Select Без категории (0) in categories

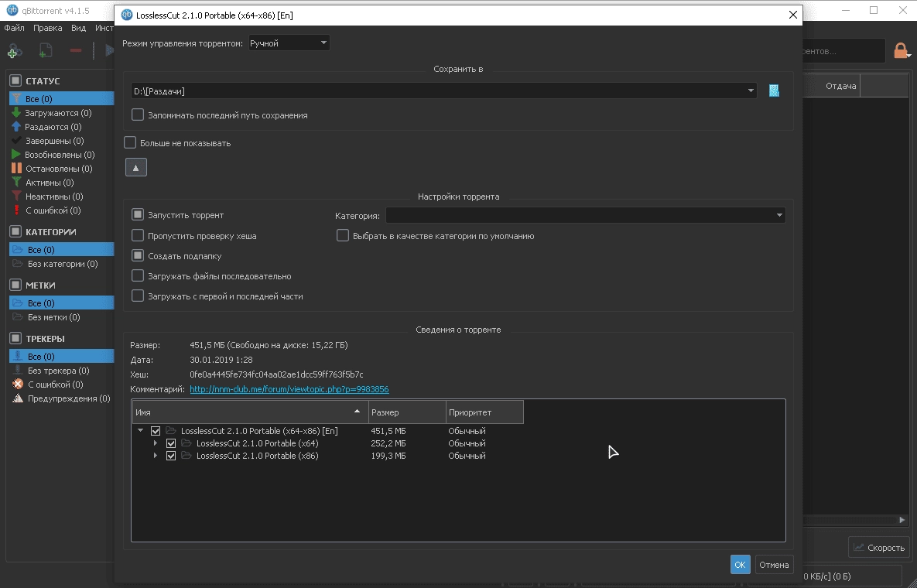(x=62, y=264)
